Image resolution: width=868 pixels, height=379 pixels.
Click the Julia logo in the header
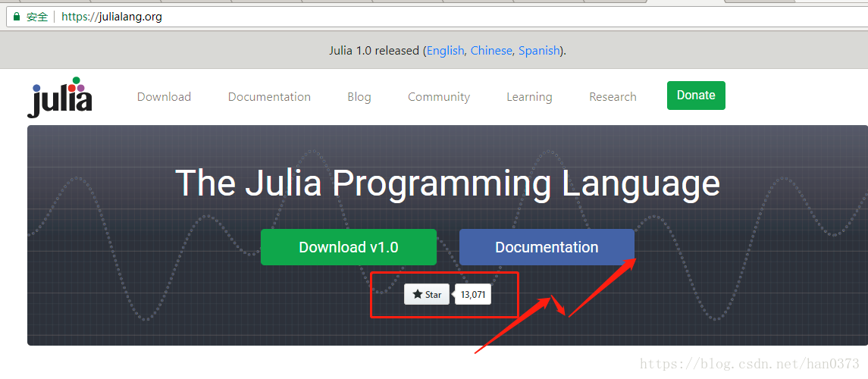(x=60, y=97)
